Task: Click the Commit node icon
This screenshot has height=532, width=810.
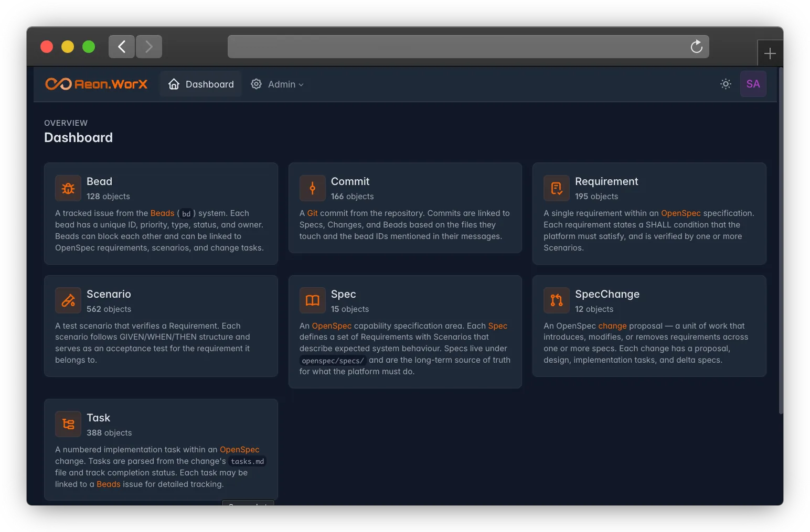Action: coord(313,188)
